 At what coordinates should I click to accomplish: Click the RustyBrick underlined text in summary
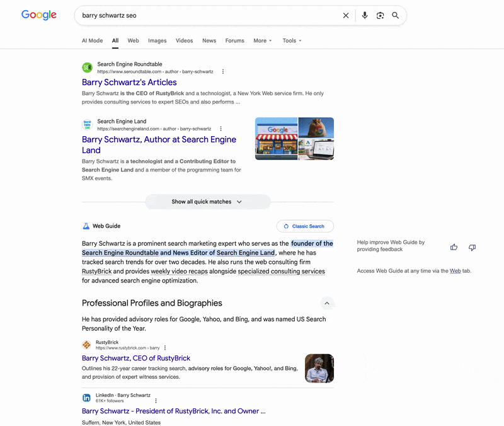click(97, 271)
